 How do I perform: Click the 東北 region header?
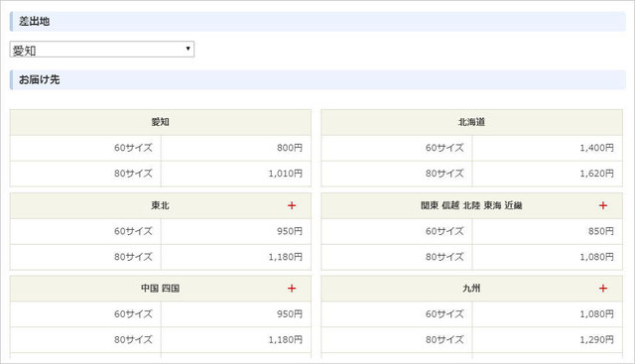click(161, 205)
